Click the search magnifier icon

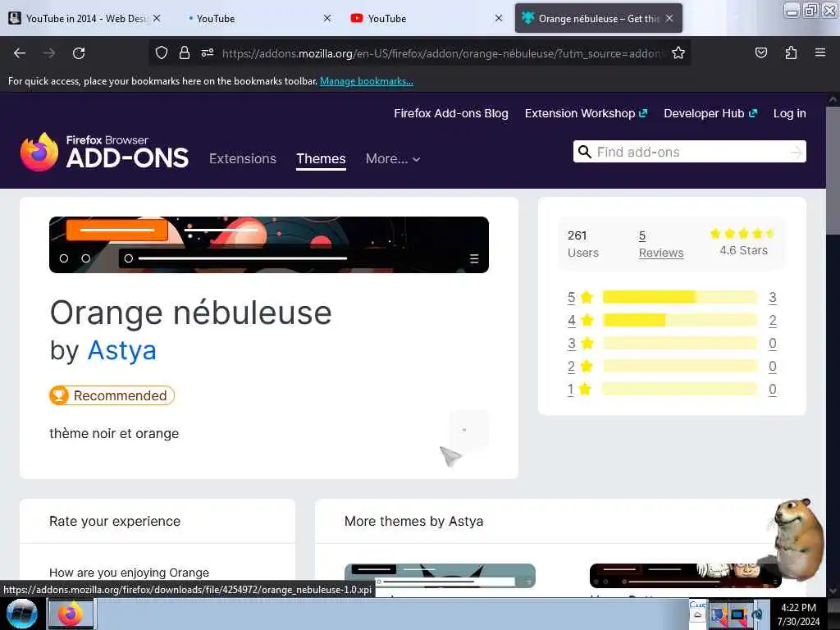pos(584,152)
